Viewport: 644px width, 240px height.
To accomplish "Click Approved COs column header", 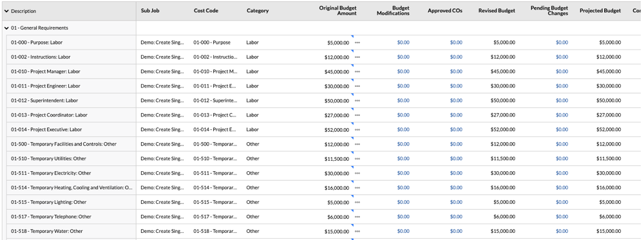I will point(445,11).
